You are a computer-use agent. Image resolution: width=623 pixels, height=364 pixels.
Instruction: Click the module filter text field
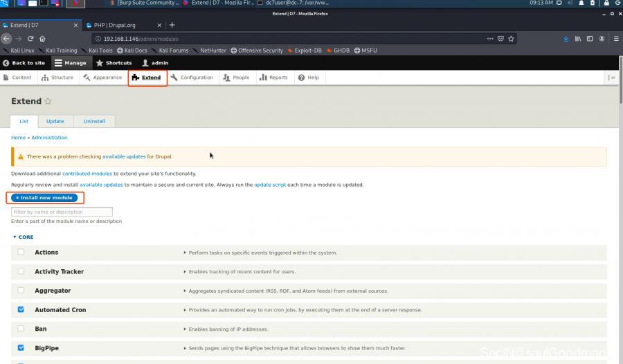click(62, 212)
